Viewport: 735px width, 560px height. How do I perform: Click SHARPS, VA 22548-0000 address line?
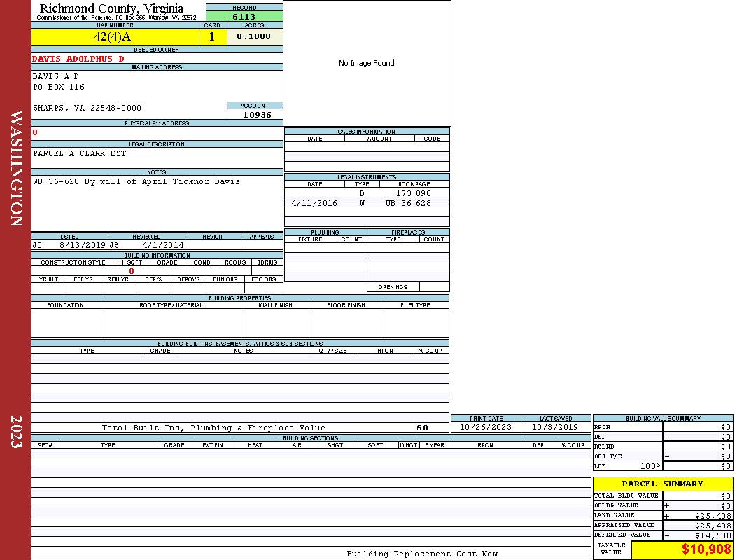click(87, 108)
